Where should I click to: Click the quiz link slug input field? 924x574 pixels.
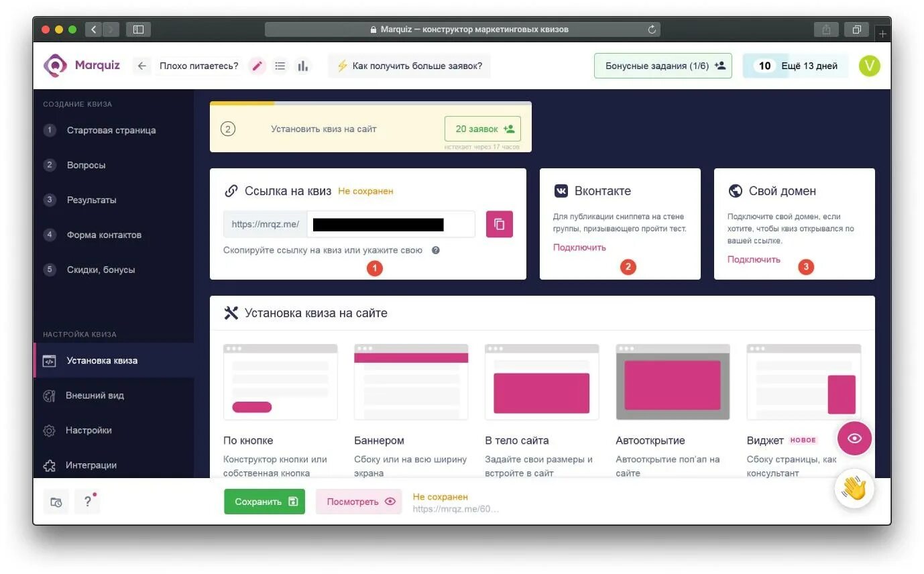point(391,224)
